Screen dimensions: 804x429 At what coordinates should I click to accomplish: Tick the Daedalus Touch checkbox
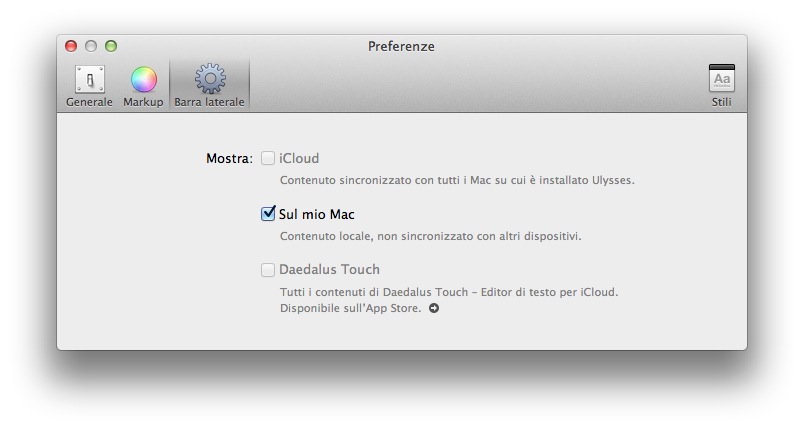coord(268,270)
